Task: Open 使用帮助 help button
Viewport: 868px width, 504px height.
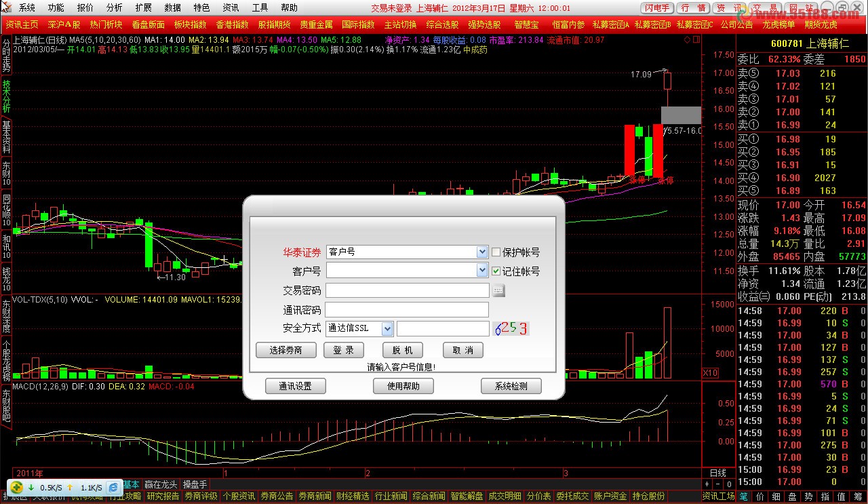Action: point(403,386)
